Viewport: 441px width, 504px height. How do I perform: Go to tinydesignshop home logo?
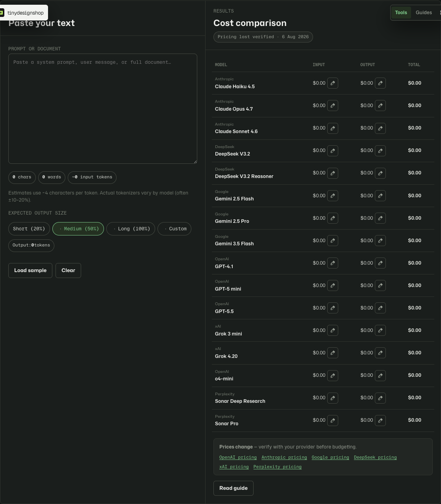(x=24, y=13)
